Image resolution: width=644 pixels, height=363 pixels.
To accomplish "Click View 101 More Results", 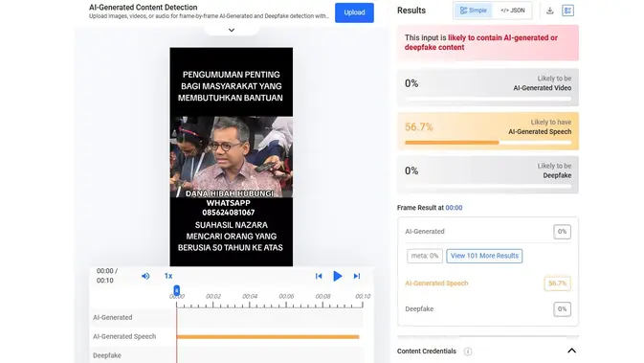I will (484, 256).
